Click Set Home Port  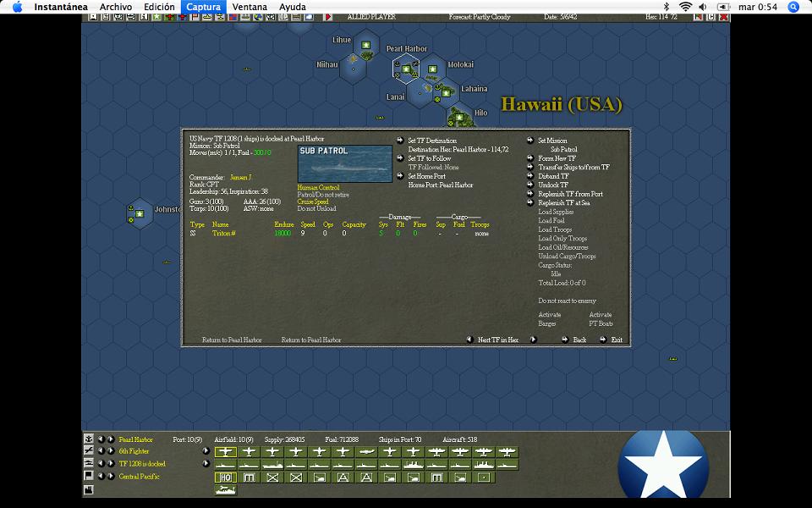(426, 176)
